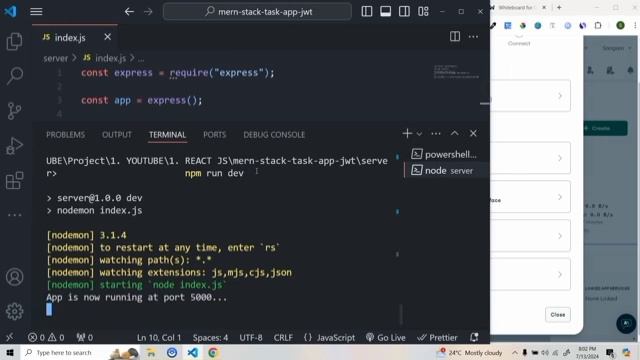Open a new tab in browser window
Screen dimensions: 640x360
[x=559, y=7]
